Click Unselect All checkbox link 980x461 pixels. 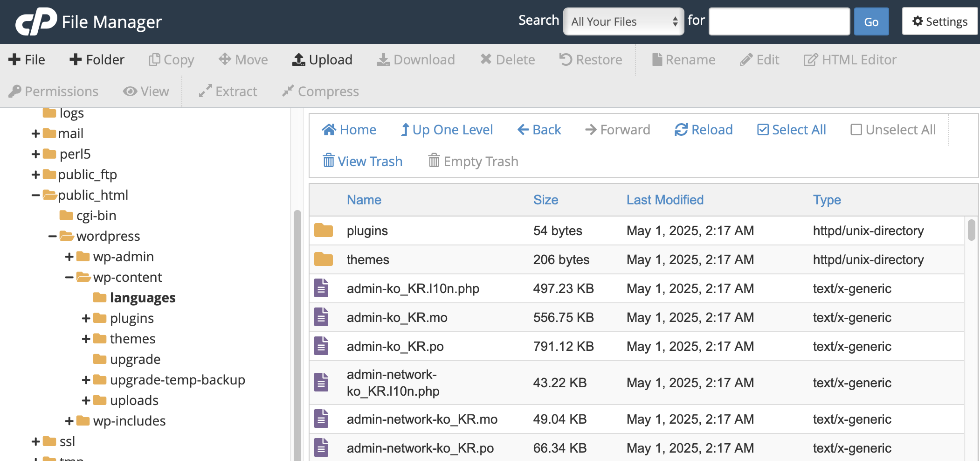893,130
